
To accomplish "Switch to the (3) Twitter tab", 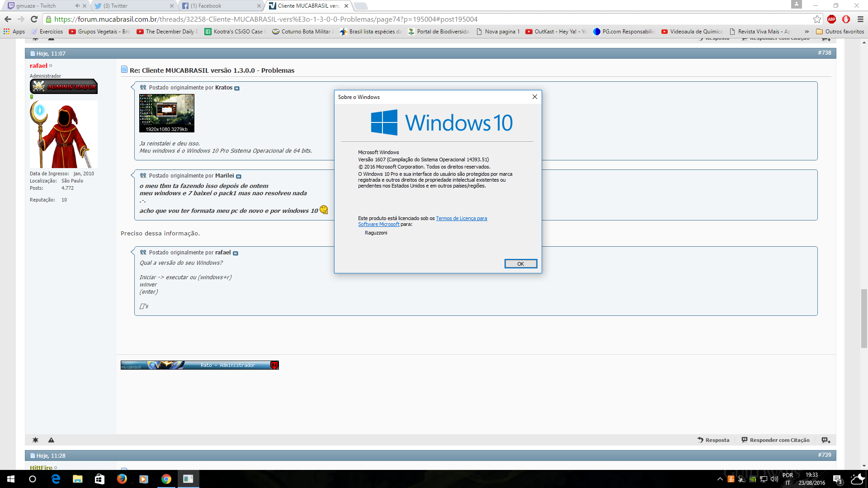I will coord(131,6).
